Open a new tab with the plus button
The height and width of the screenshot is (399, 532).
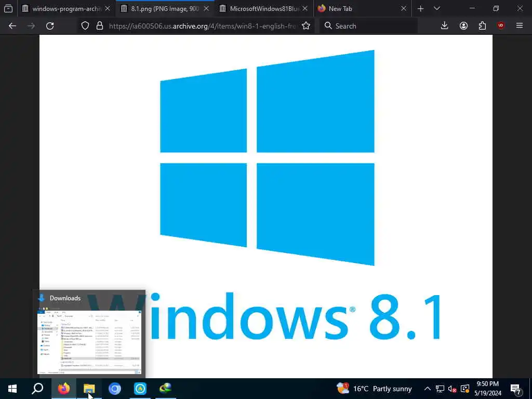pyautogui.click(x=420, y=8)
